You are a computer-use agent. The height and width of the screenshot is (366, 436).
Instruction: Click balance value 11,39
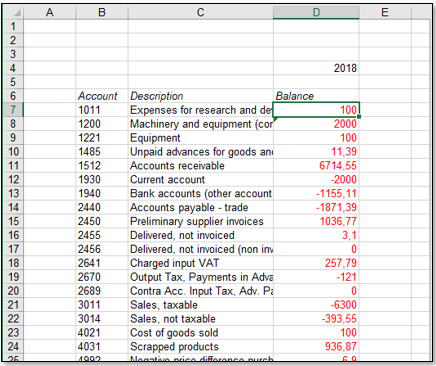[x=316, y=152]
